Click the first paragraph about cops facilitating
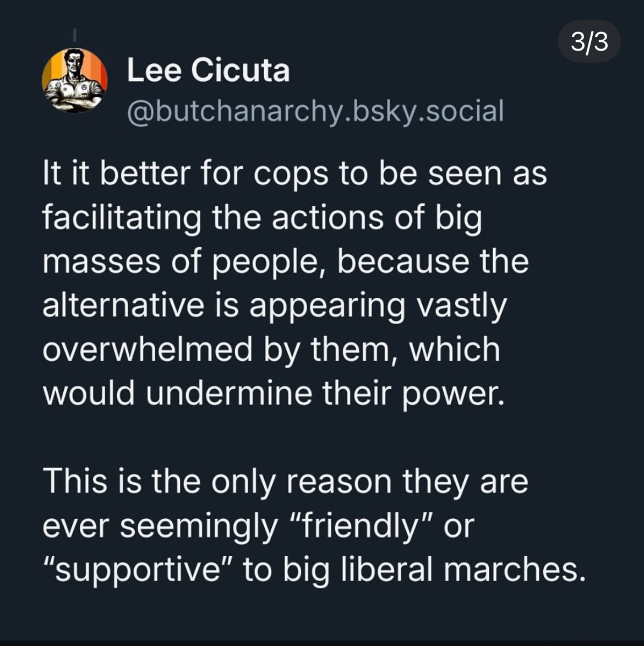 (x=286, y=283)
